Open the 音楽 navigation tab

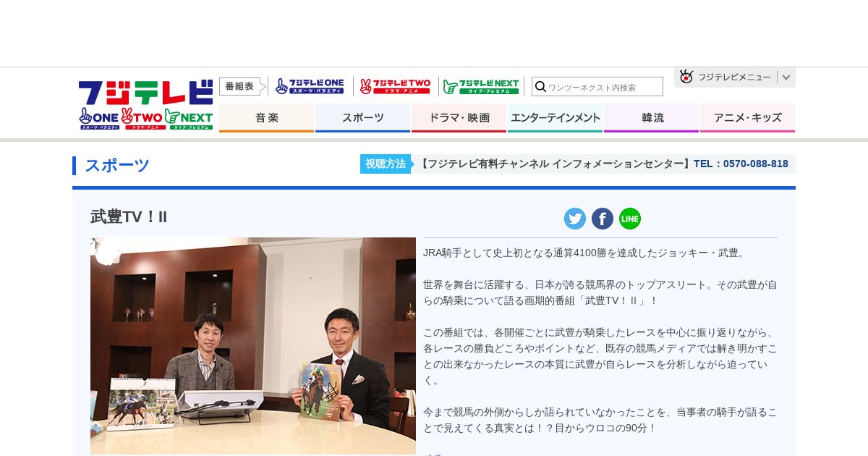(x=267, y=118)
